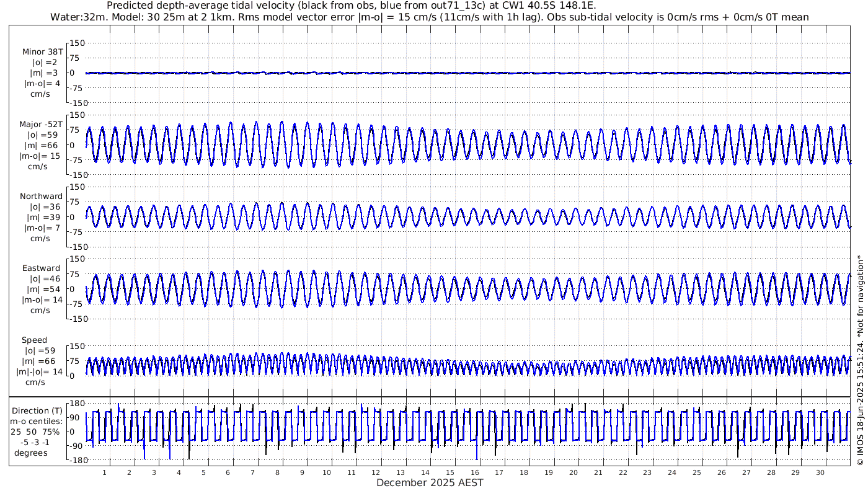This screenshot has height=496, width=868.
Task: Select the 'Northward' panel label
Action: (x=41, y=197)
